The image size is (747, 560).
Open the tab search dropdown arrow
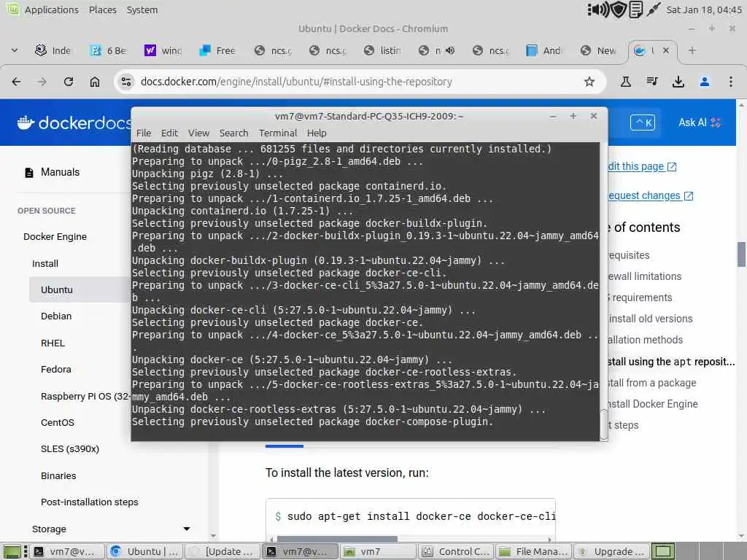[x=15, y=50]
